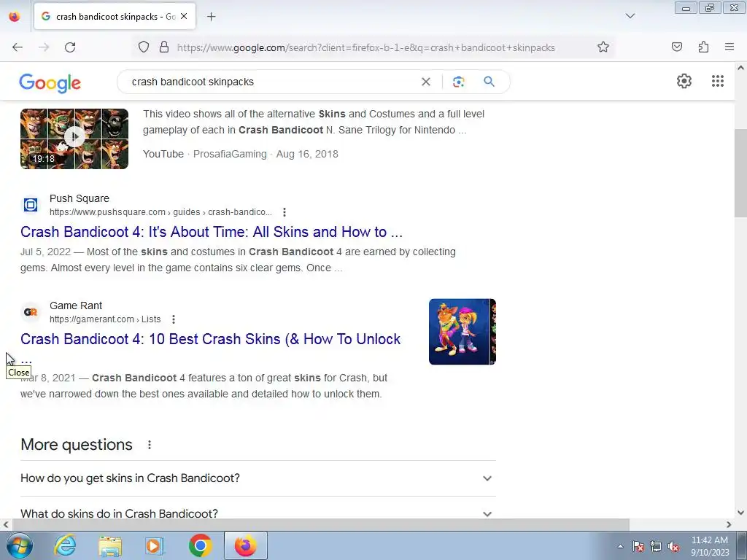
Task: Open a new browser tab
Action: pos(211,17)
